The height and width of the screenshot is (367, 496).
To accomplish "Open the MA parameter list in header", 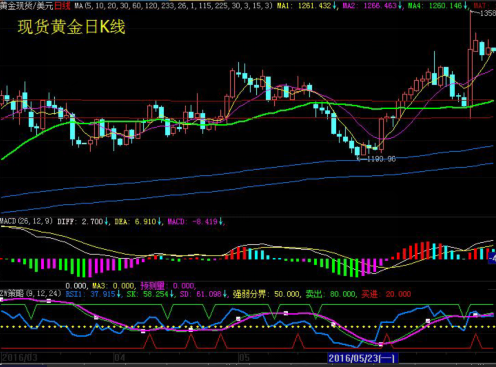I will 173,6.
